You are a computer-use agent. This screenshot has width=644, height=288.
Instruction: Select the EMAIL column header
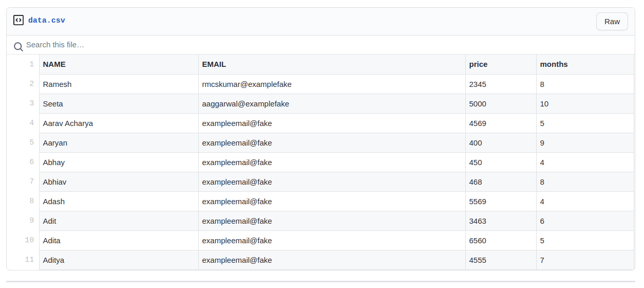click(x=214, y=64)
